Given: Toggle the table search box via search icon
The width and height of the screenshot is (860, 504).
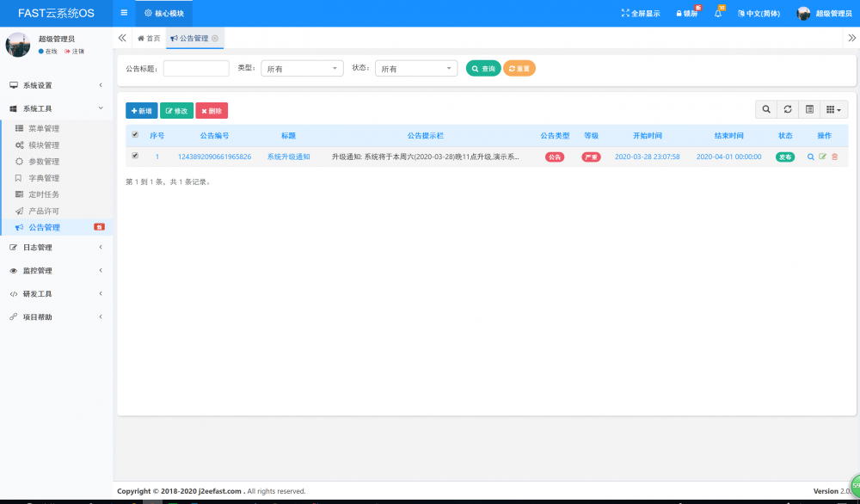Looking at the screenshot, I should click(766, 109).
